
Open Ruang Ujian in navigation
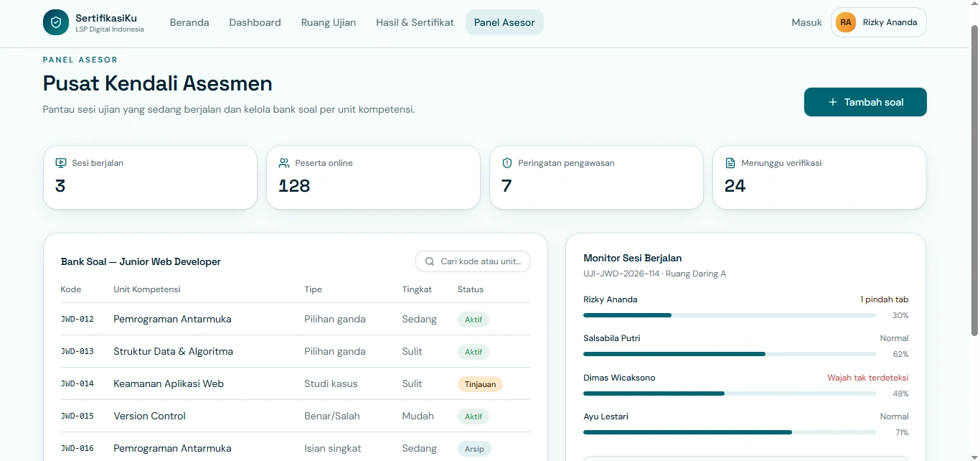click(x=329, y=22)
